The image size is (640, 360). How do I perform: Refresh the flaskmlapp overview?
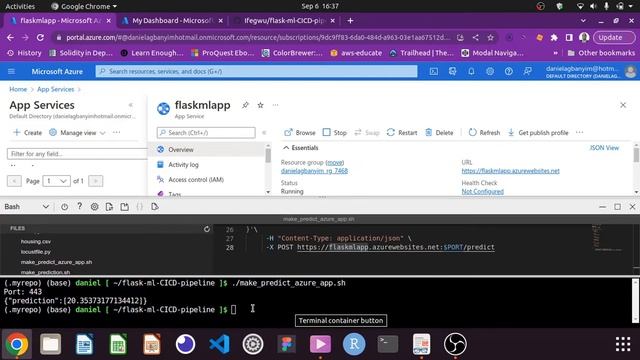pyautogui.click(x=484, y=133)
